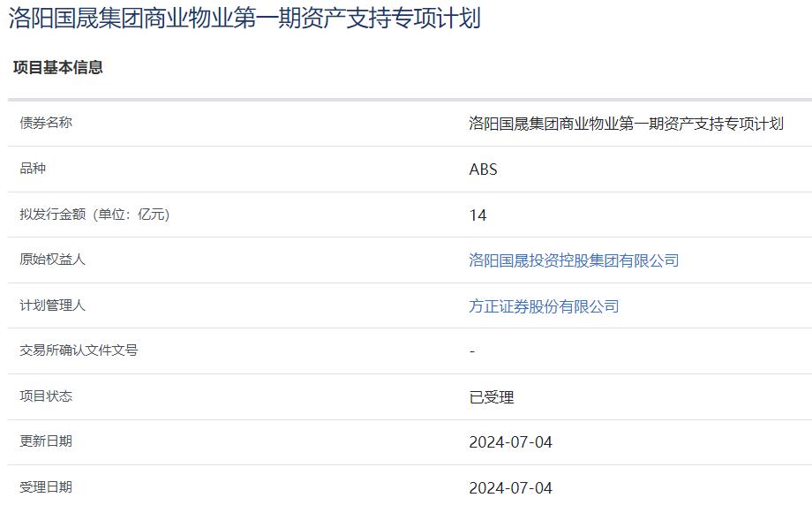Open the 洛阳国晟投资控股集团有限公司 link

(x=574, y=260)
